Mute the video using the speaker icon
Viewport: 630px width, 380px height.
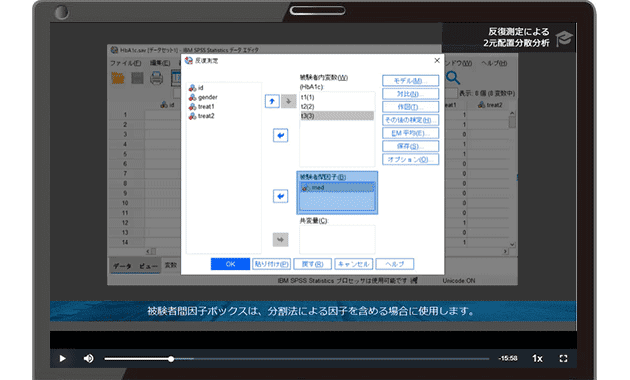(88, 358)
